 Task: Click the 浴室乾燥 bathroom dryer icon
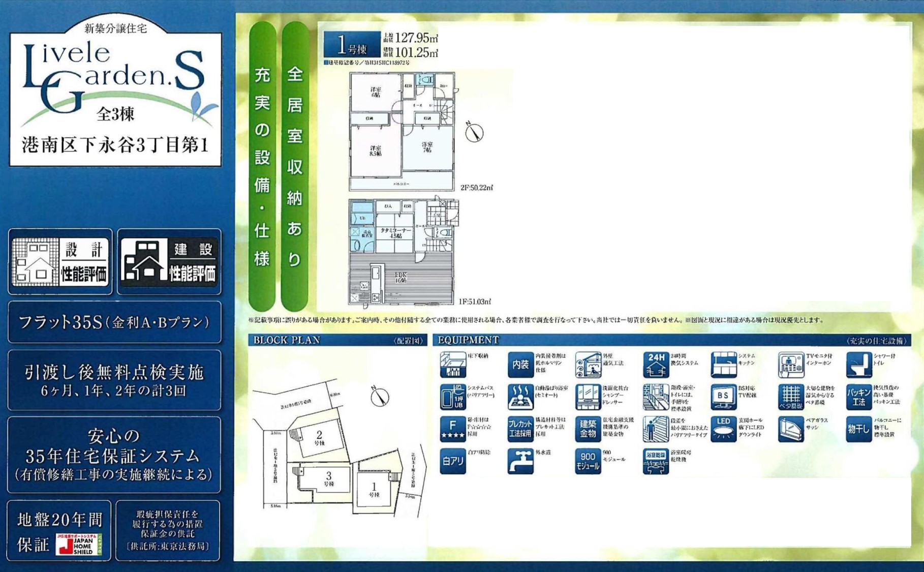pos(655,461)
